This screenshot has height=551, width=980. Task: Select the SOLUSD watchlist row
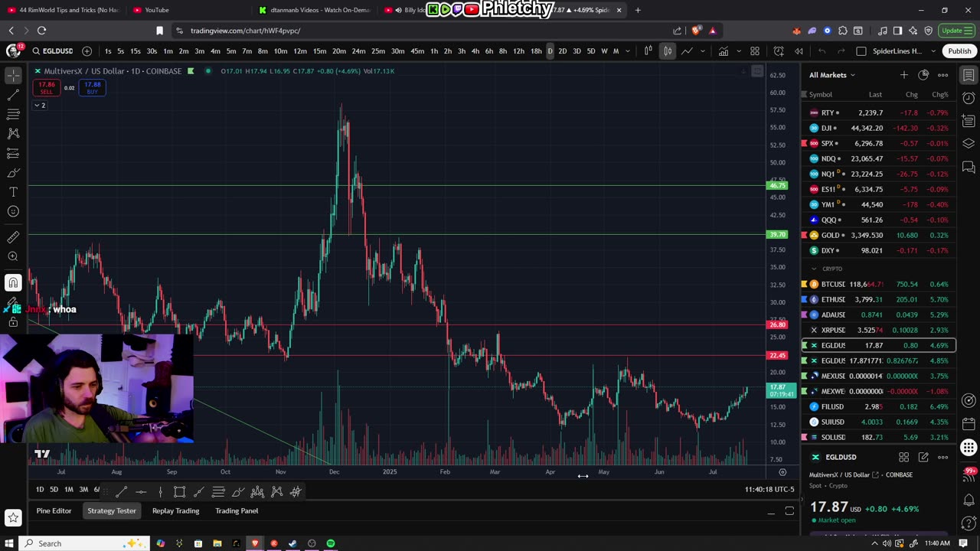tap(878, 437)
